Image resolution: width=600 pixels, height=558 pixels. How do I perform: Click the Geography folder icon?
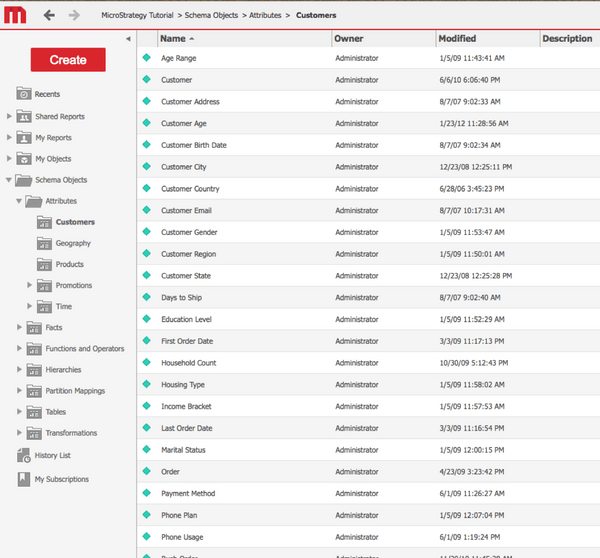coord(44,243)
